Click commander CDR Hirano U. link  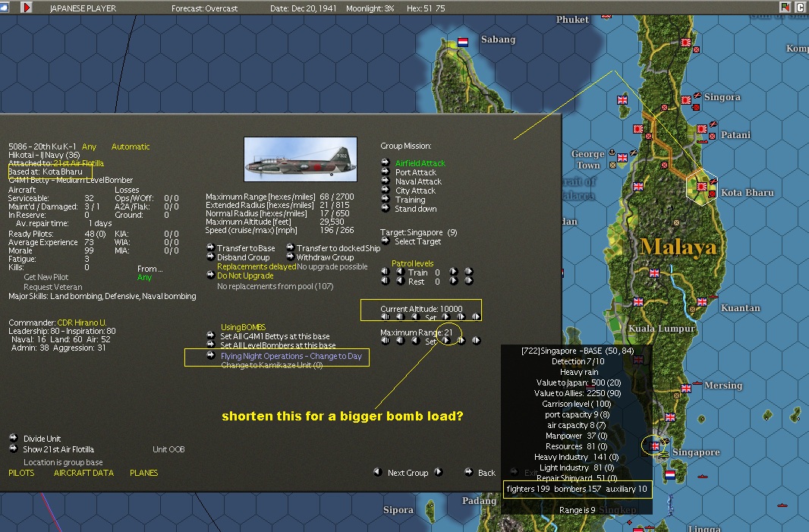click(x=81, y=323)
